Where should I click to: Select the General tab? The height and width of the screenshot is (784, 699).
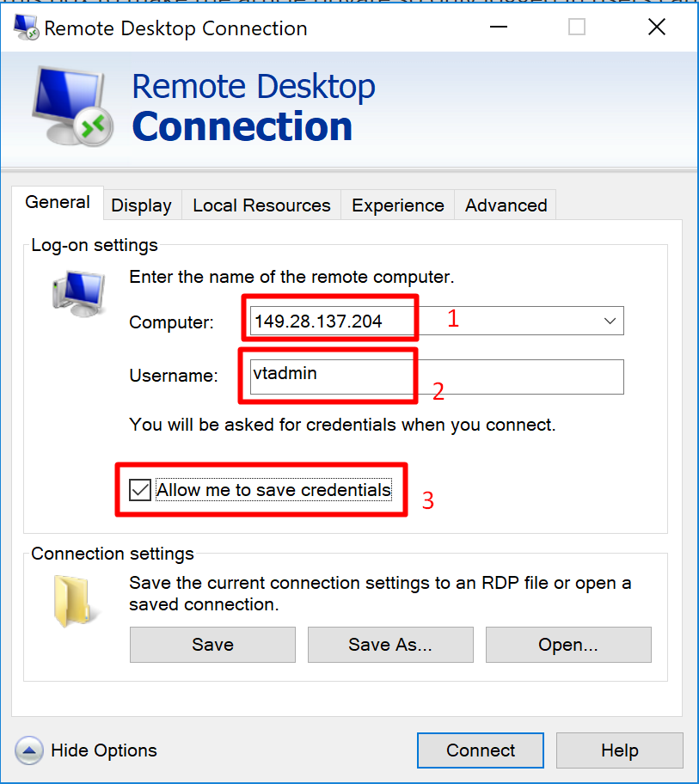(58, 203)
